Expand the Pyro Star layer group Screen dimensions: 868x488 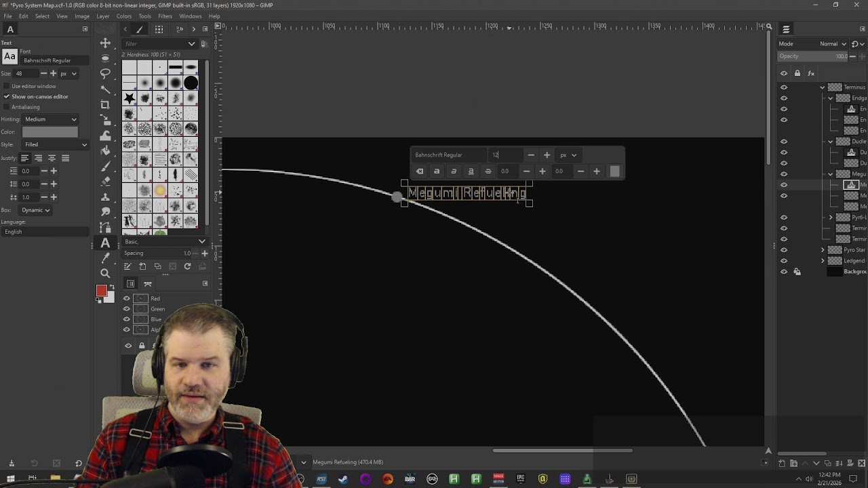823,250
